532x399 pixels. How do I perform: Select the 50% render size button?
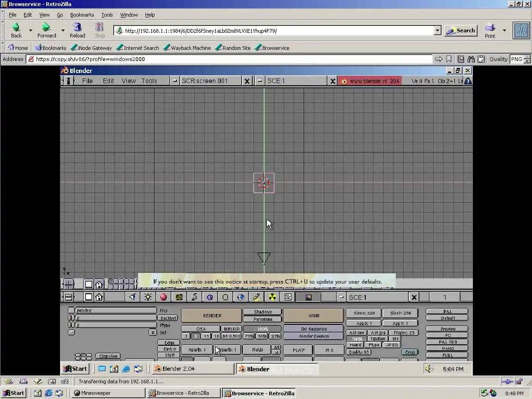(x=262, y=336)
